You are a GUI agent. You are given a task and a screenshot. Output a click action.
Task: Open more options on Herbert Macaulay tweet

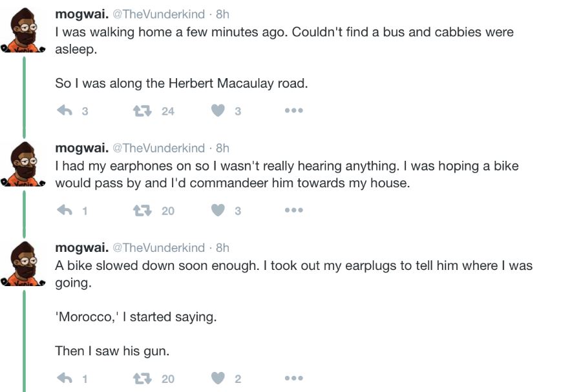(x=293, y=111)
